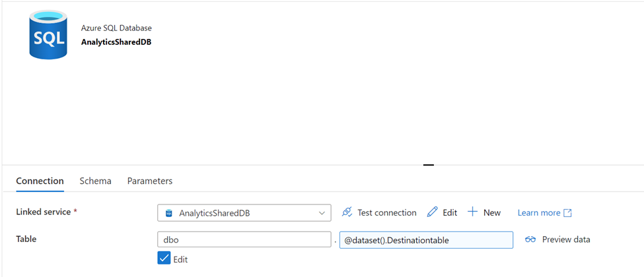Open the Linked service dropdown
The width and height of the screenshot is (644, 277).
[x=244, y=213]
